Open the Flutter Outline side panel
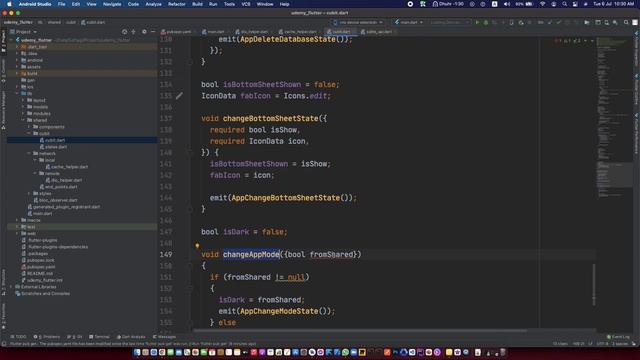640x360 pixels. pyautogui.click(x=636, y=90)
